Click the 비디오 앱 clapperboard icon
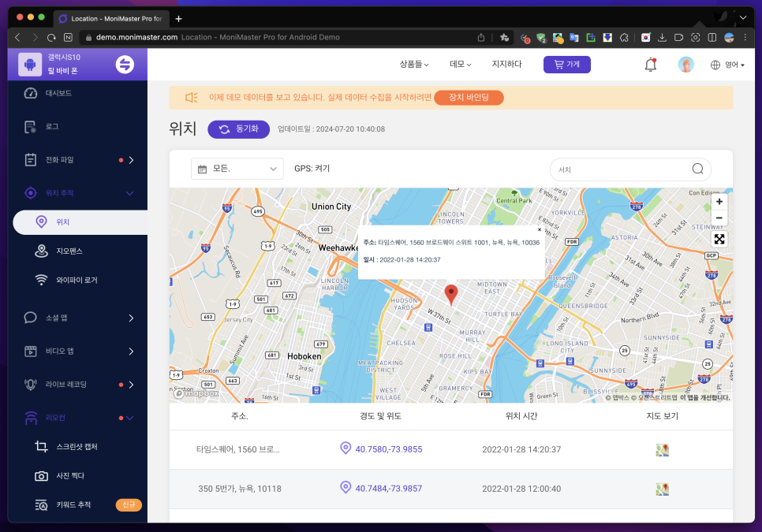The image size is (762, 532). 31,352
